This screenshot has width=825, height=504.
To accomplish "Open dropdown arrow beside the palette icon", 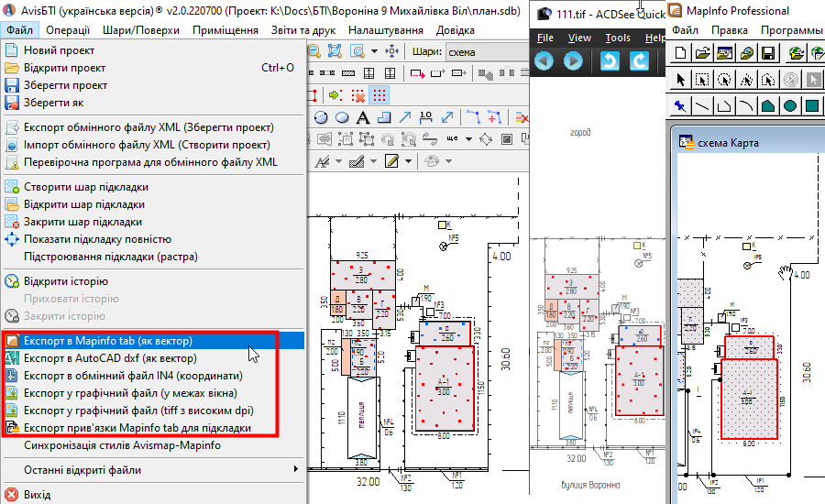I will [449, 161].
